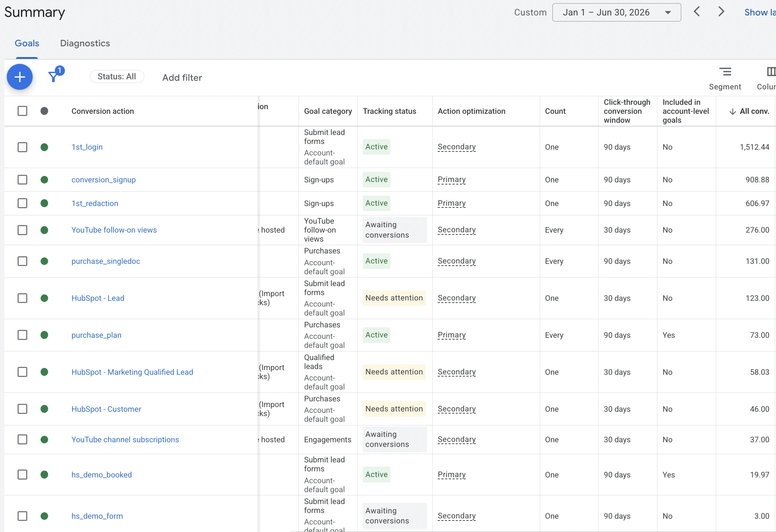Click green status dot for YouTube follow-on views

coord(45,230)
